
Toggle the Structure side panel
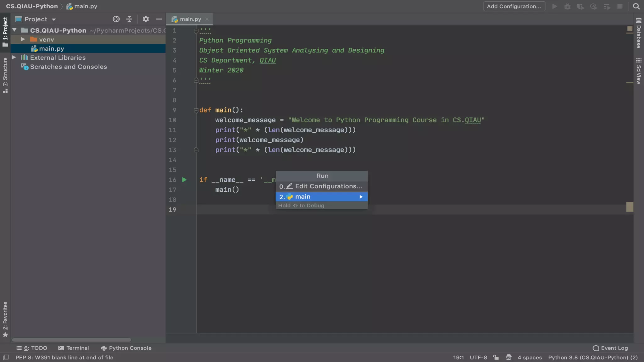pyautogui.click(x=5, y=75)
